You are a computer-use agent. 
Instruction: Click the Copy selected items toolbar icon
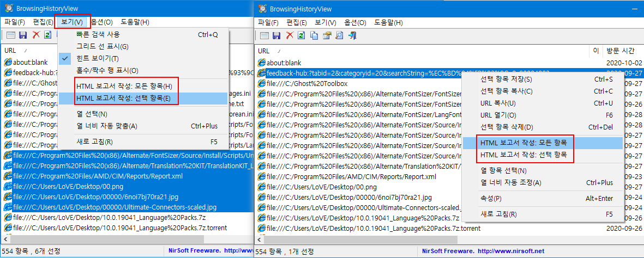click(x=314, y=35)
